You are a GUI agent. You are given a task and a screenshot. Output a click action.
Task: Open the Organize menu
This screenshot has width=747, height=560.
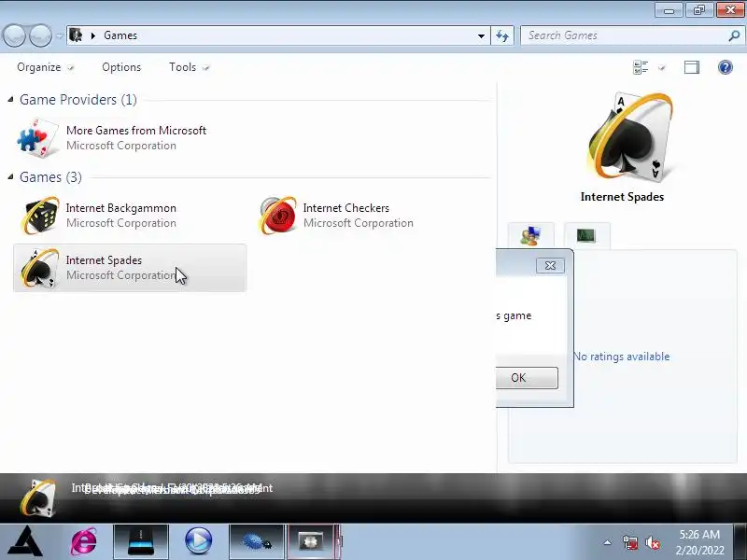click(x=45, y=67)
